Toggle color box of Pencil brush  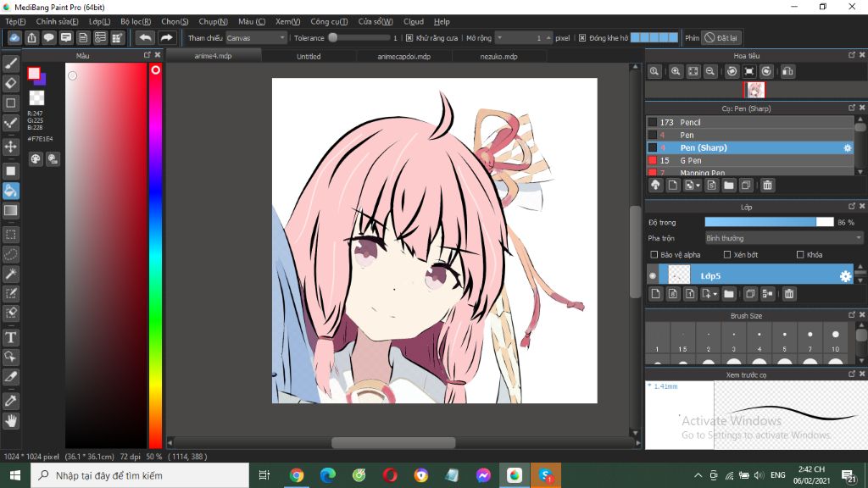653,122
